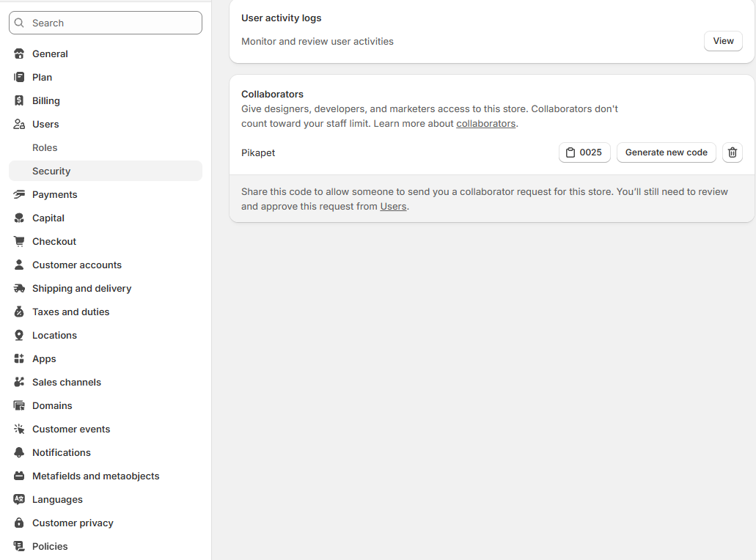Click the Customer privacy lock icon

(x=19, y=523)
